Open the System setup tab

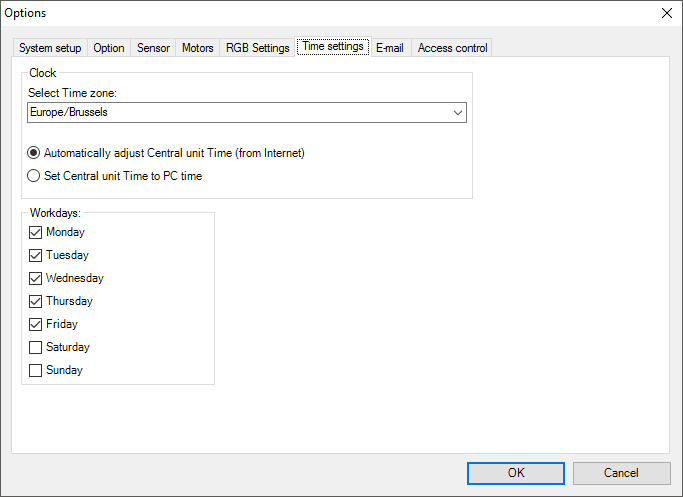click(49, 48)
